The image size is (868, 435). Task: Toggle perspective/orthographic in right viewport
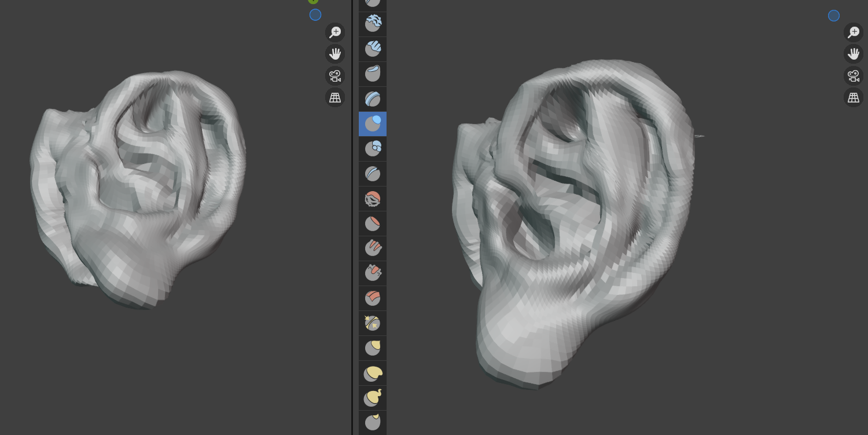coord(854,97)
